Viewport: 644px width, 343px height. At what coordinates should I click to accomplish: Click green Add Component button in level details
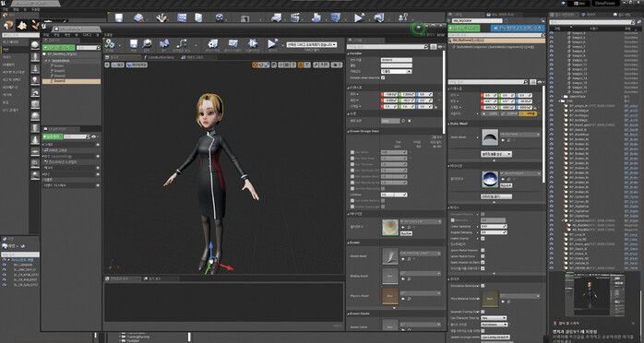click(x=464, y=28)
